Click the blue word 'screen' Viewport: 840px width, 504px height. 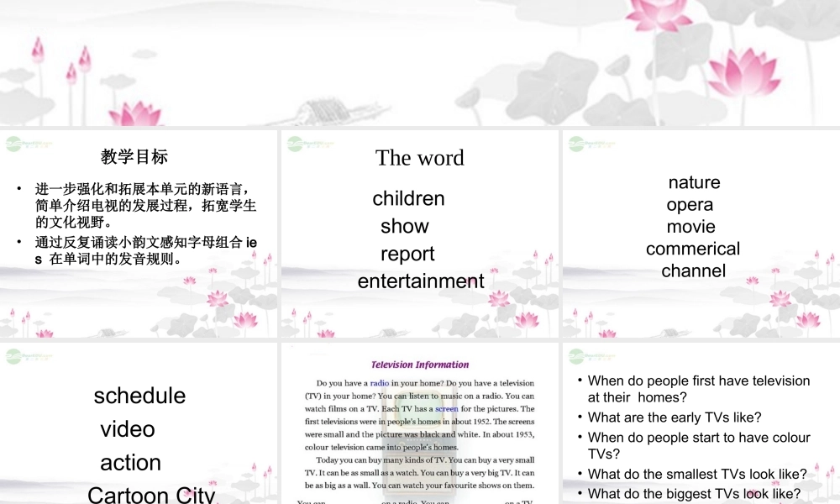(x=446, y=409)
